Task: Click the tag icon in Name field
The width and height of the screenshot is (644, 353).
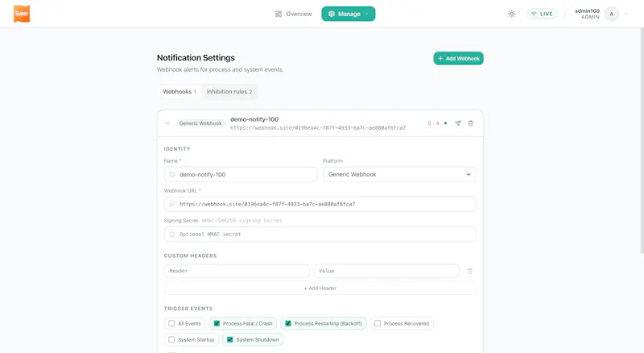Action: tap(172, 174)
